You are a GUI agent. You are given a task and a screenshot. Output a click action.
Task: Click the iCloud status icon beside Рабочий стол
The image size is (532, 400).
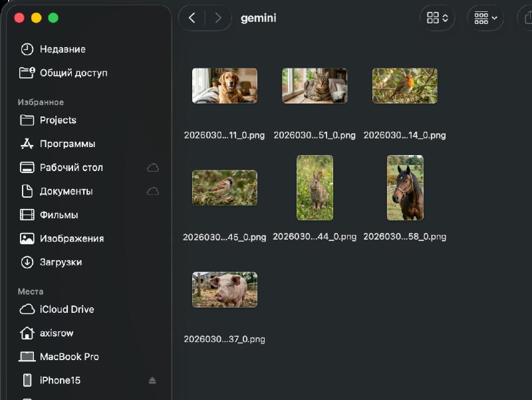153,168
